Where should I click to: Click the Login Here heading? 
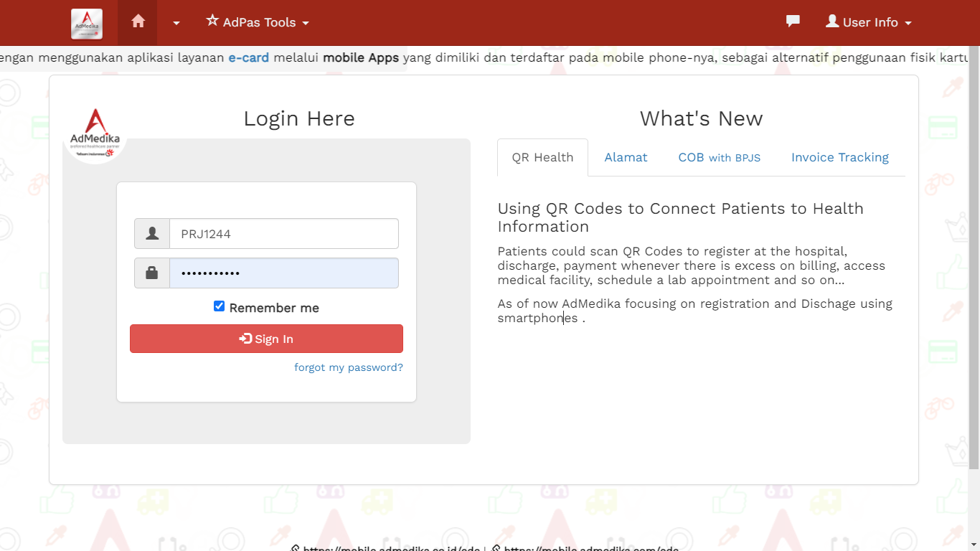coord(299,118)
